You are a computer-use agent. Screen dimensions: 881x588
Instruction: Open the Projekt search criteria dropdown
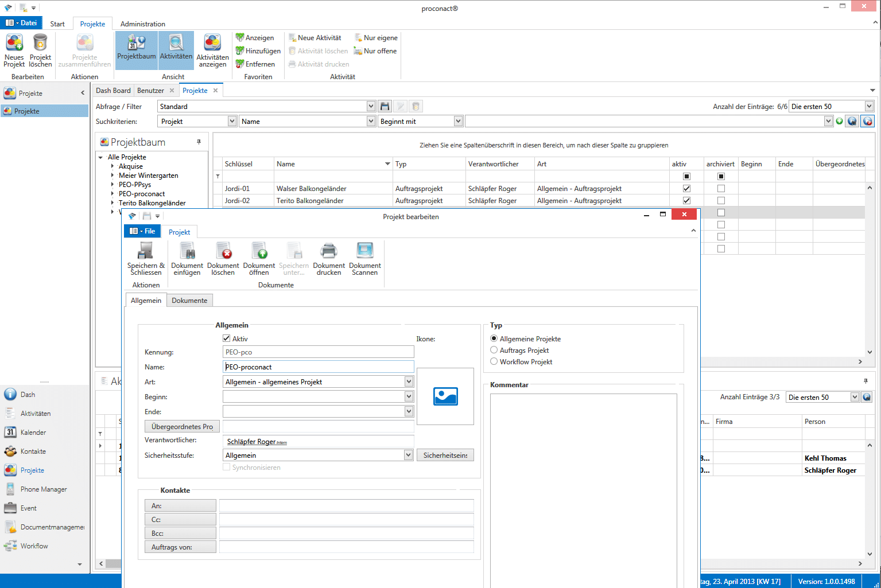(x=232, y=121)
